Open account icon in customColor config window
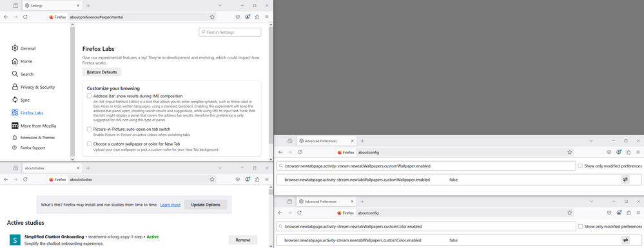Image resolution: width=644 pixels, height=248 pixels. pyautogui.click(x=619, y=213)
